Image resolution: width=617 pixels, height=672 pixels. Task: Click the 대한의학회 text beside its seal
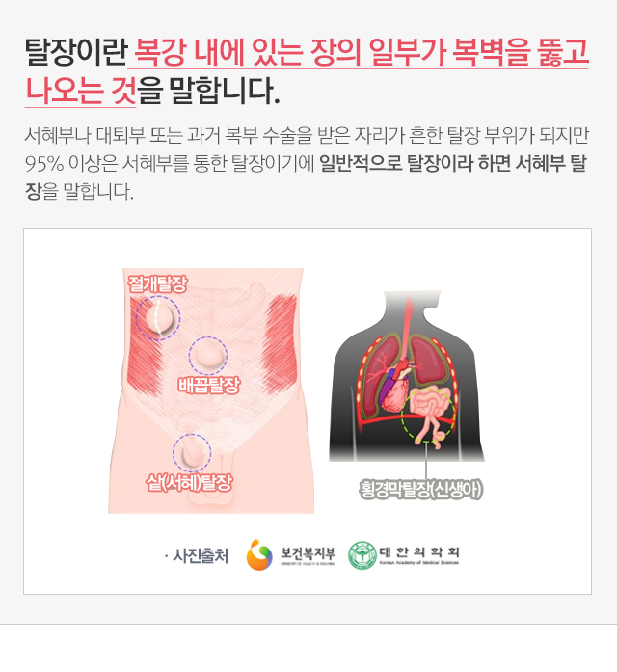[419, 552]
